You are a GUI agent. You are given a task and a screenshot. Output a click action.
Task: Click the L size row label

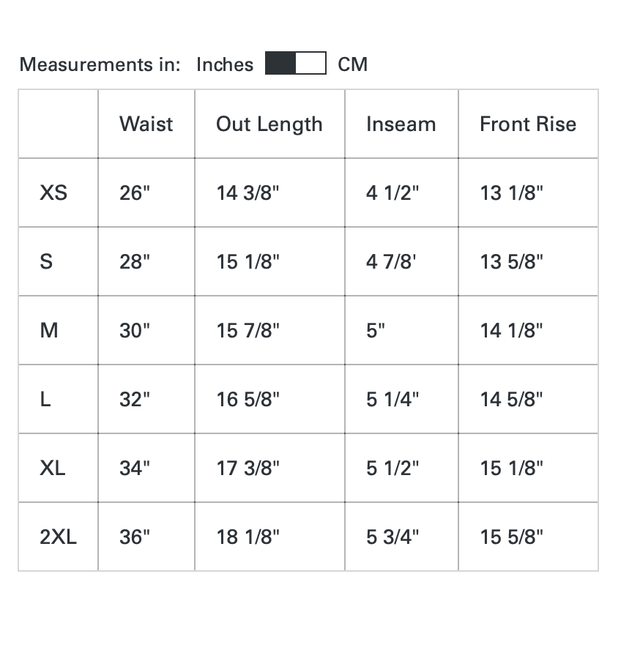pyautogui.click(x=45, y=399)
